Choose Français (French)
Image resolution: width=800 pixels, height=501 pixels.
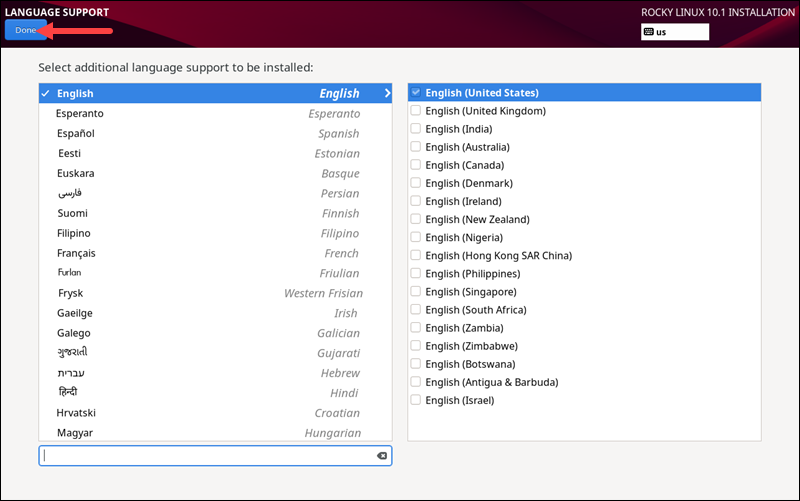tap(215, 253)
